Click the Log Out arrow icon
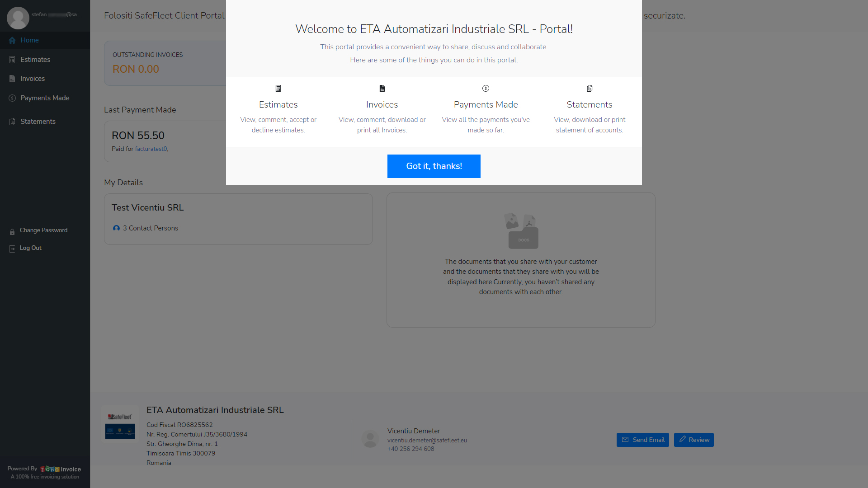 (11, 248)
